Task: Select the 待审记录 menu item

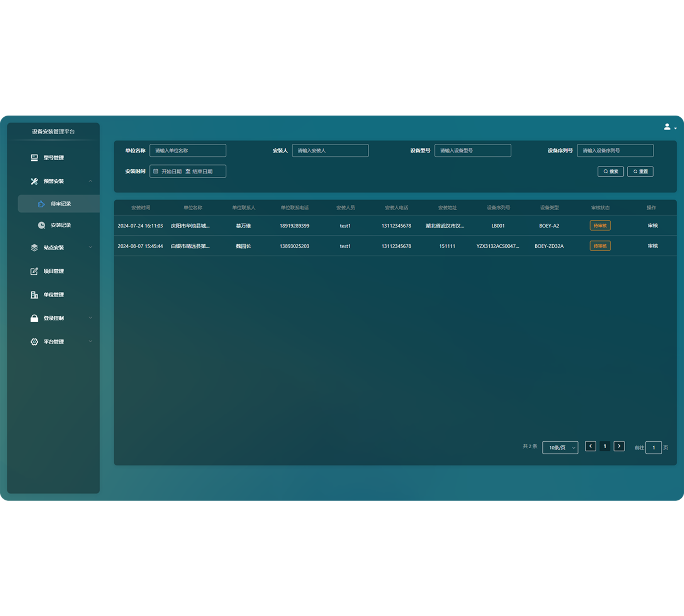Action: (61, 204)
